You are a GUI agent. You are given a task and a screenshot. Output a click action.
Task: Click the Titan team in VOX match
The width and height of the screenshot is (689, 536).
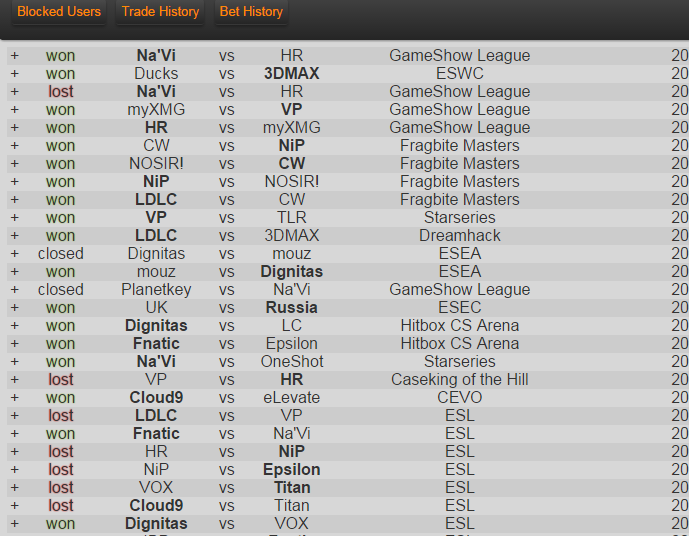(292, 488)
